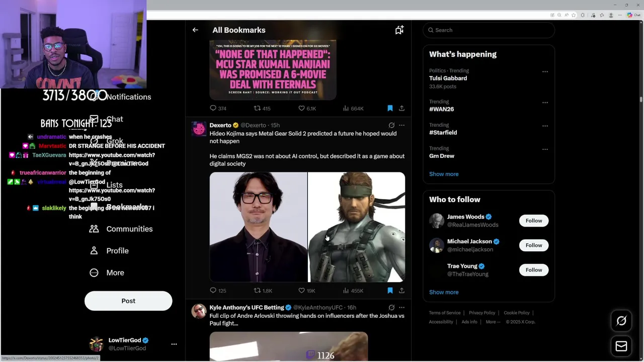
Task: Share the Kumail Nanjiani post
Action: coord(401,108)
